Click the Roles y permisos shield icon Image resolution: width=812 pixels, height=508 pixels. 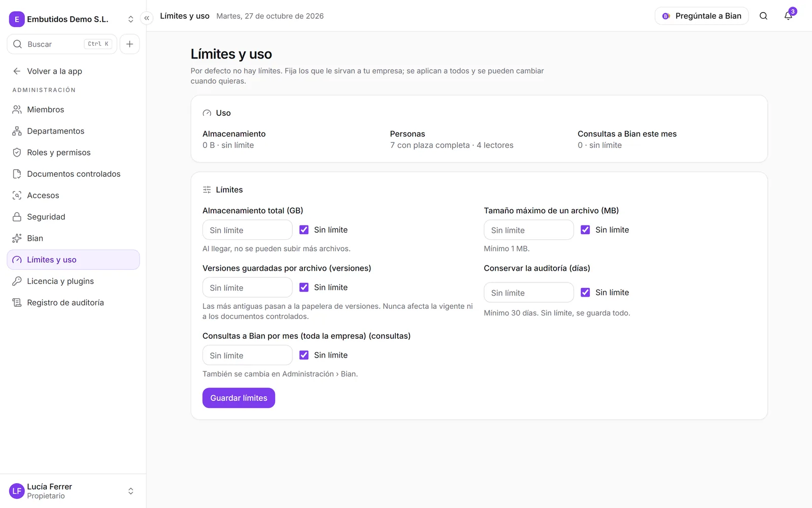[x=17, y=152]
